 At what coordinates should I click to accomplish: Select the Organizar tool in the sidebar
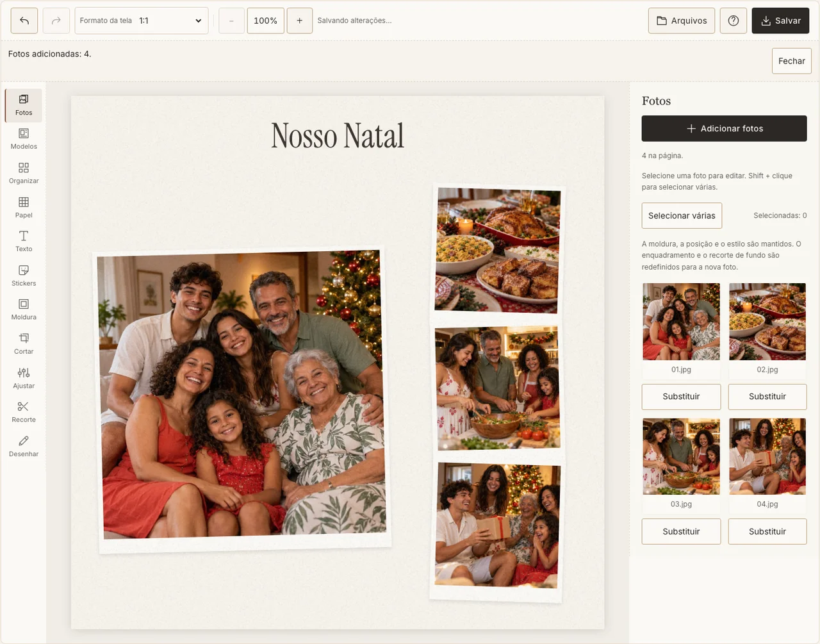coord(24,173)
